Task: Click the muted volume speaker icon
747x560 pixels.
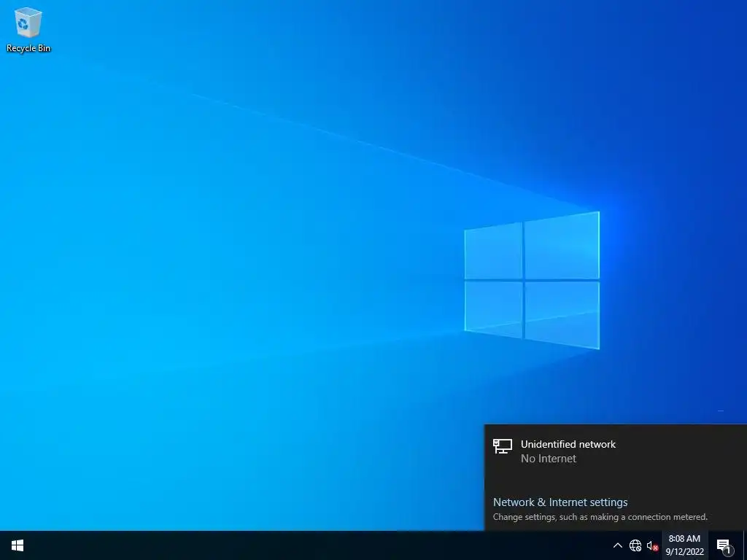Action: click(x=652, y=545)
